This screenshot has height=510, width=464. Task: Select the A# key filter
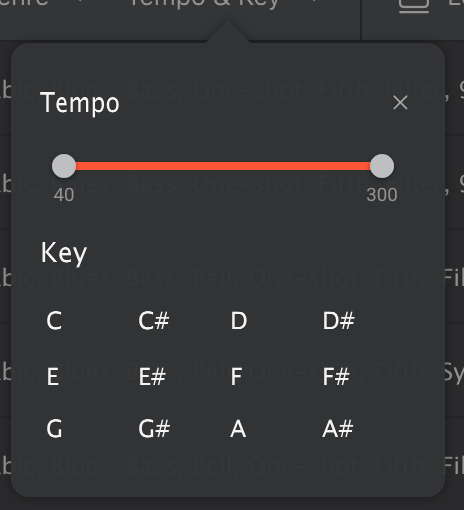point(337,429)
